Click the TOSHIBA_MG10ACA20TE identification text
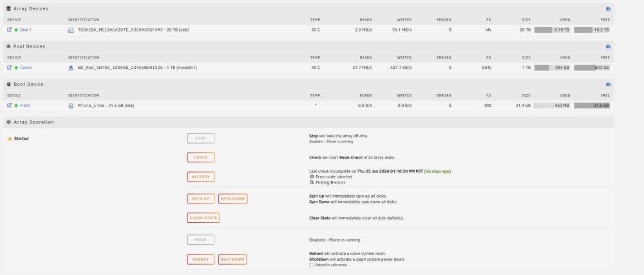The height and width of the screenshot is (275, 644). click(133, 30)
